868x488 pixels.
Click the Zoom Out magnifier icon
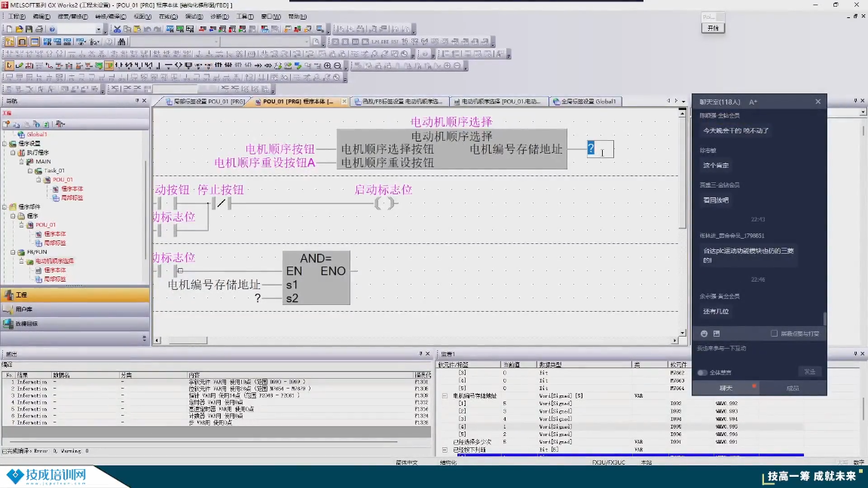tap(338, 66)
